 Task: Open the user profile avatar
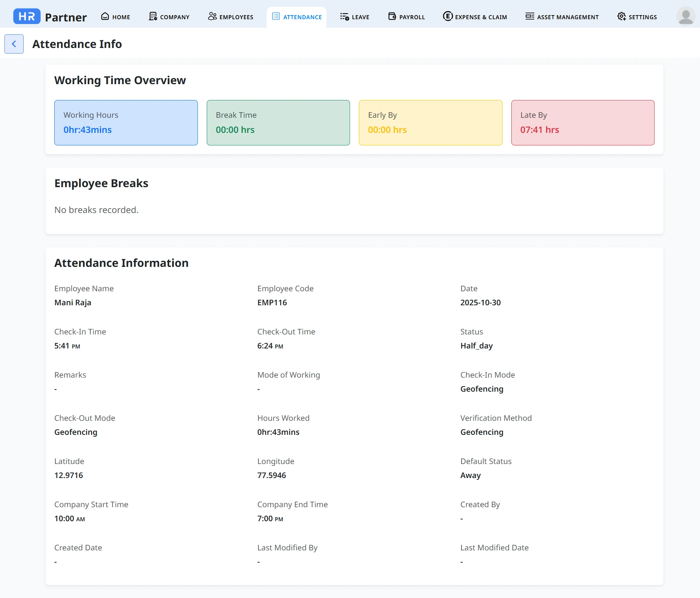tap(686, 17)
